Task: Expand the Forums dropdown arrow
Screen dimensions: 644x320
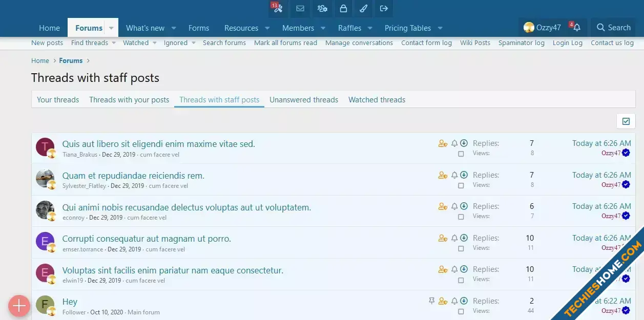Action: pos(111,28)
